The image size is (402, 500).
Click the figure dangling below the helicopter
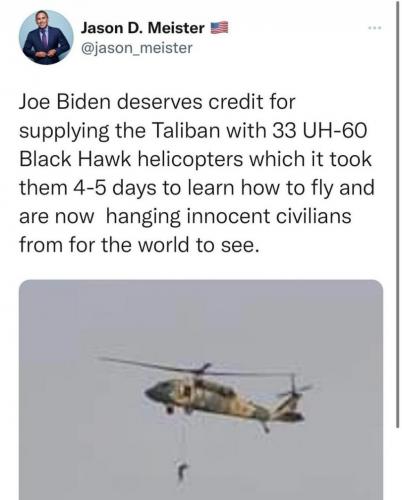coord(182,471)
